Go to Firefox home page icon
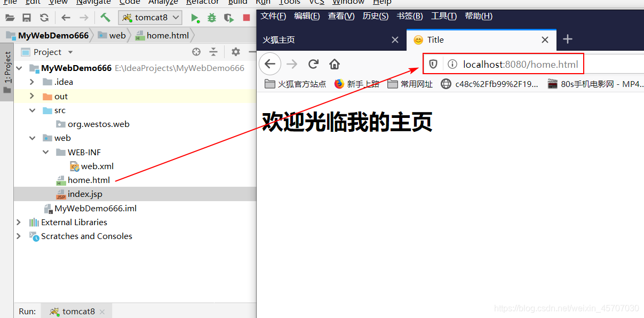Image resolution: width=644 pixels, height=318 pixels. coord(335,65)
